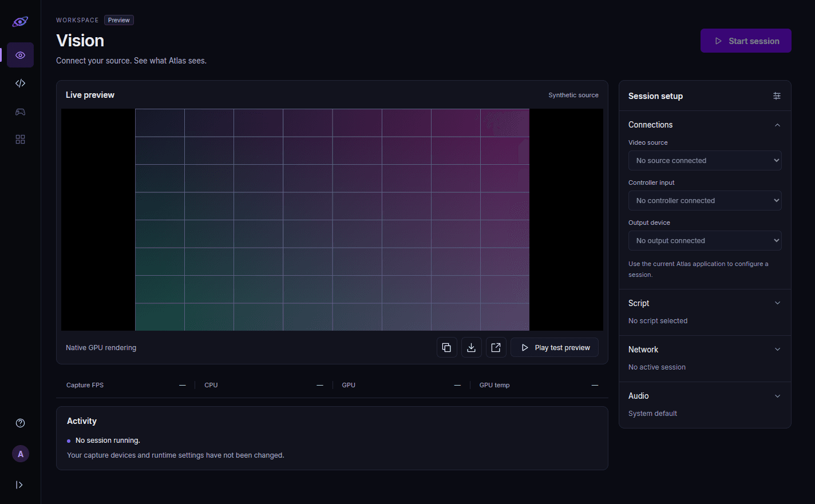Open the gamepad controller sidebar icon

[20, 112]
